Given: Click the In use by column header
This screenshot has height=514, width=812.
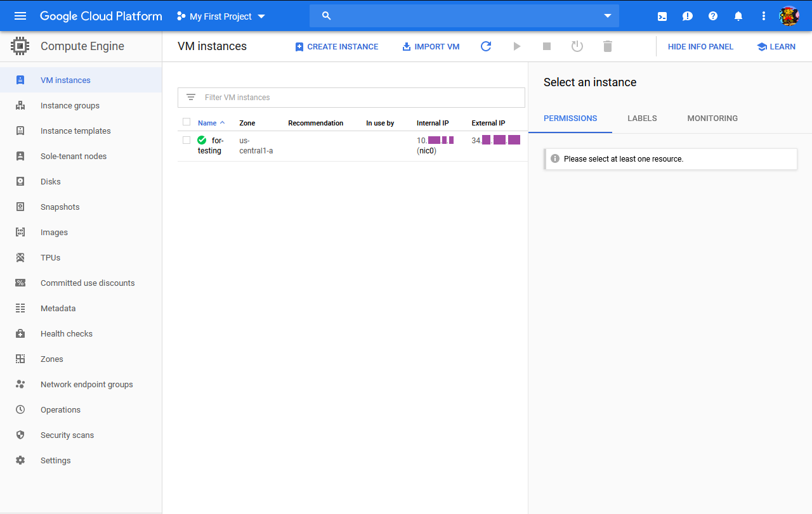Looking at the screenshot, I should 380,123.
